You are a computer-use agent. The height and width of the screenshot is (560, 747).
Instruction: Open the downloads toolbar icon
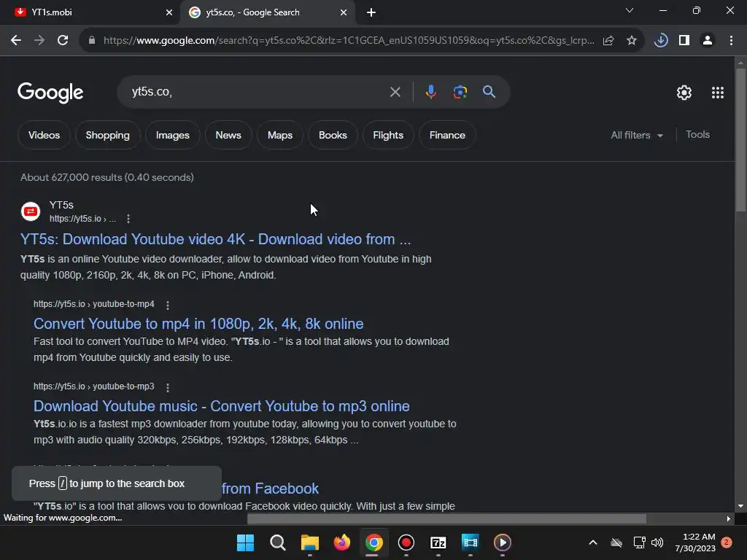[661, 41]
